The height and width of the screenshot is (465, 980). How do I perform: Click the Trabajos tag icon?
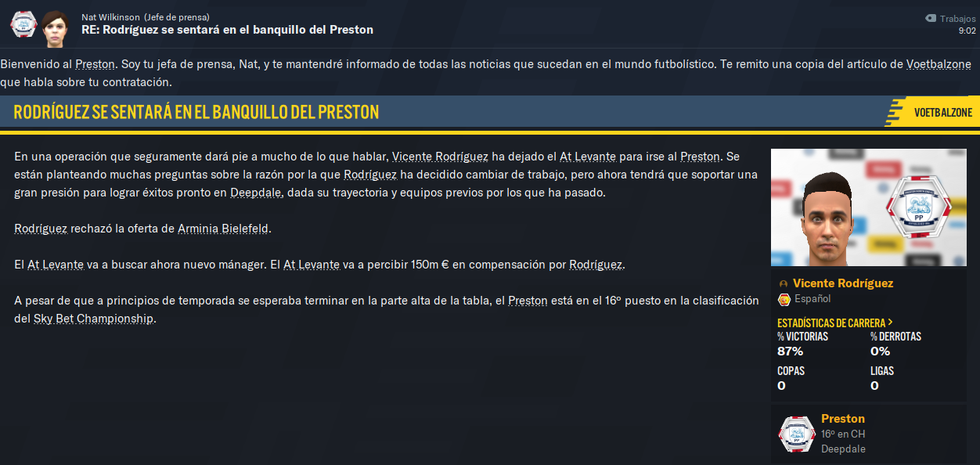click(x=930, y=18)
